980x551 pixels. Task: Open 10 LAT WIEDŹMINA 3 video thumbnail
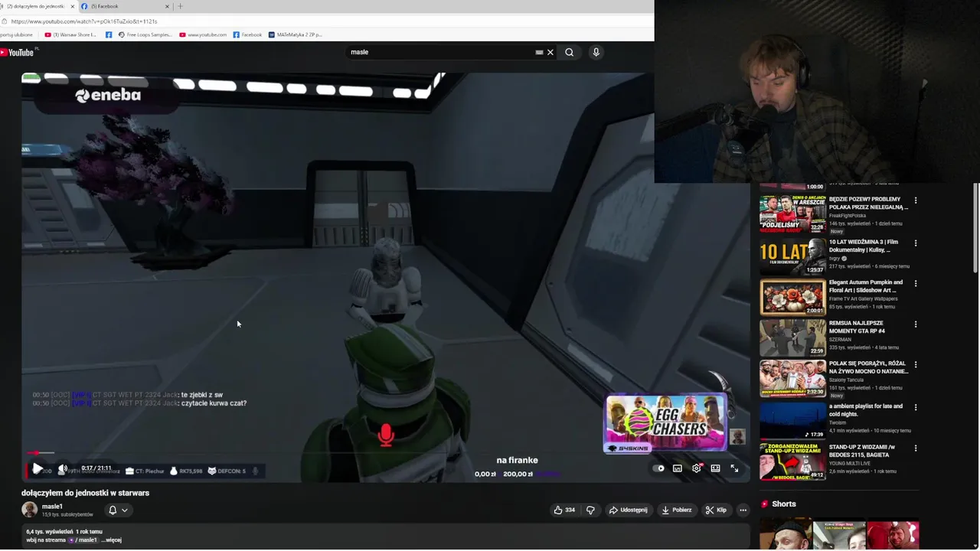(x=792, y=256)
